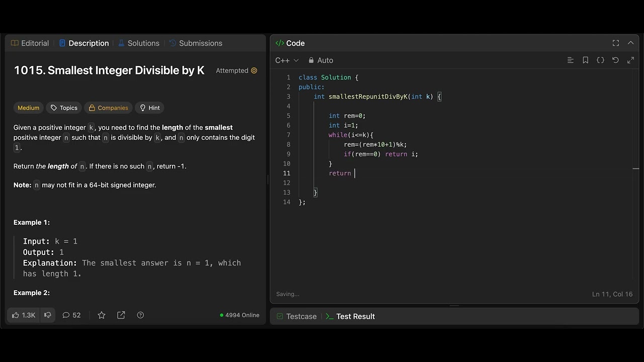The image size is (644, 362).
Task: Reset code with the undo arrow icon
Action: pos(615,60)
